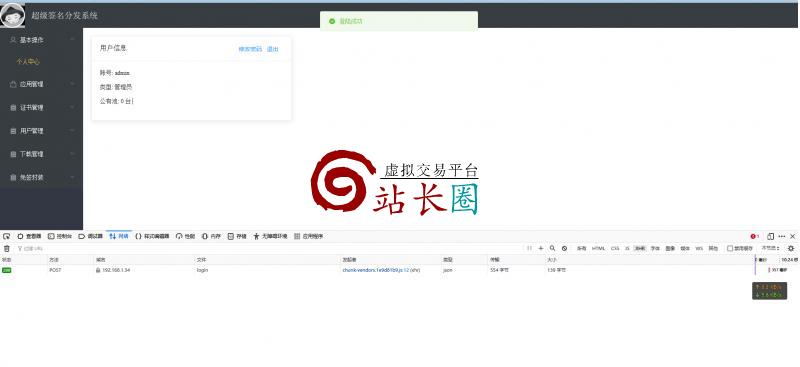
Task: Open the Performance (性能) devtools tab
Action: (x=185, y=236)
